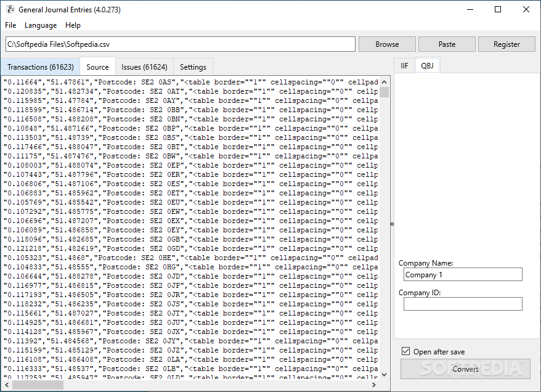
Task: Click the row containing Postcode SE2 0ES
Action: (191, 184)
